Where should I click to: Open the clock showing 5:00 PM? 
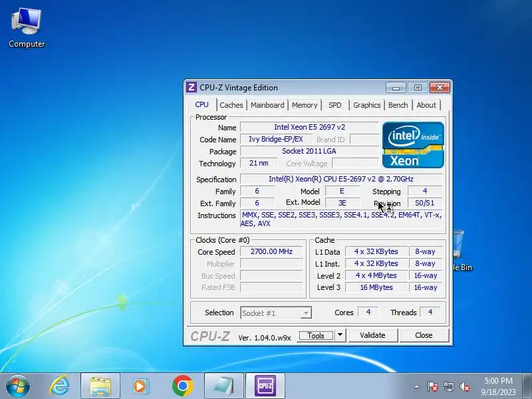pyautogui.click(x=498, y=386)
